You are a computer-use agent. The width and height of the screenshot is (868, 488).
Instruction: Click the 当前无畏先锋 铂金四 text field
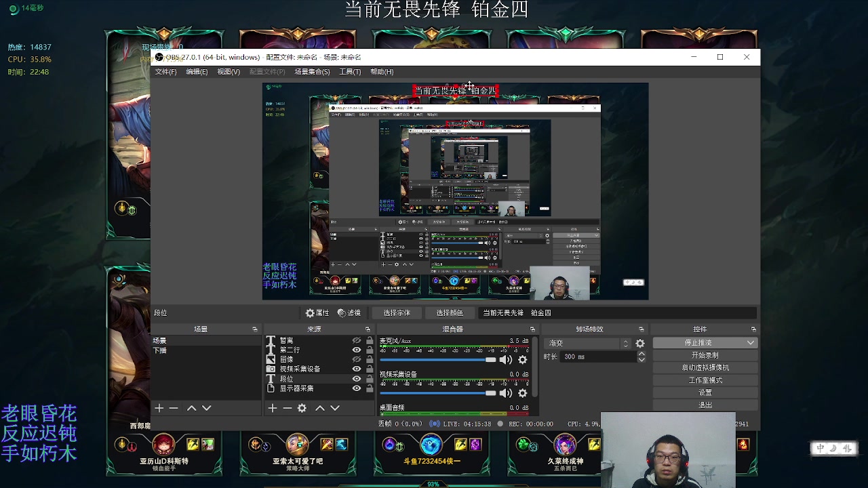tap(617, 313)
